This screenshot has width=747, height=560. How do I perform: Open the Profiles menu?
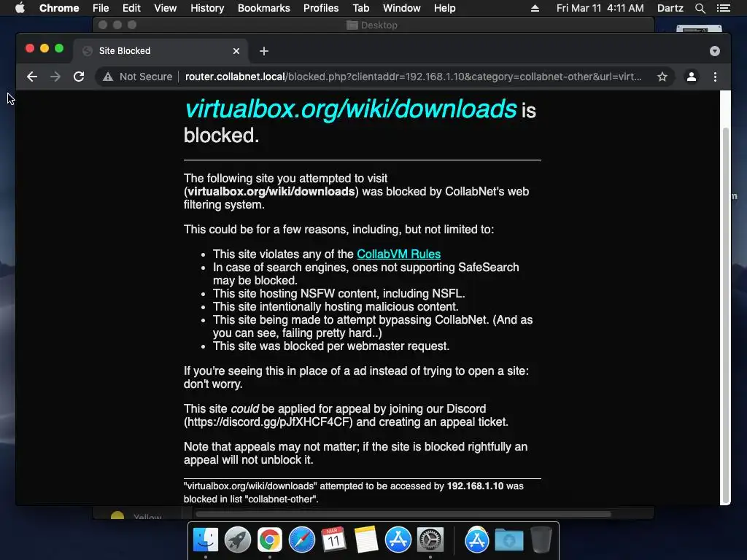click(x=321, y=8)
